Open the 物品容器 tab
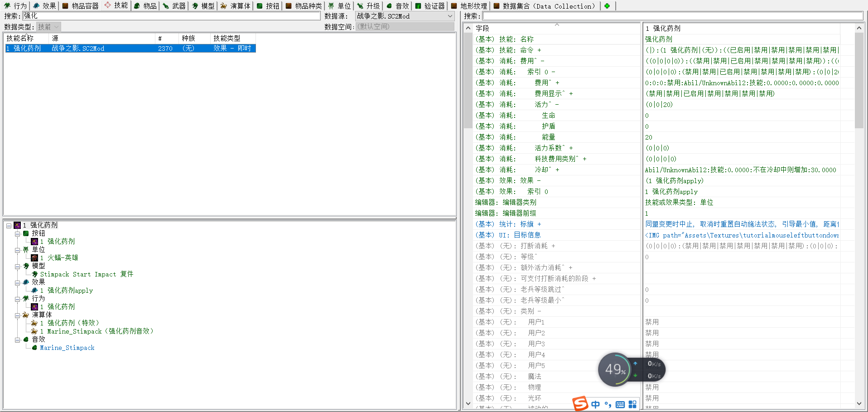The height and width of the screenshot is (412, 868). 81,6
